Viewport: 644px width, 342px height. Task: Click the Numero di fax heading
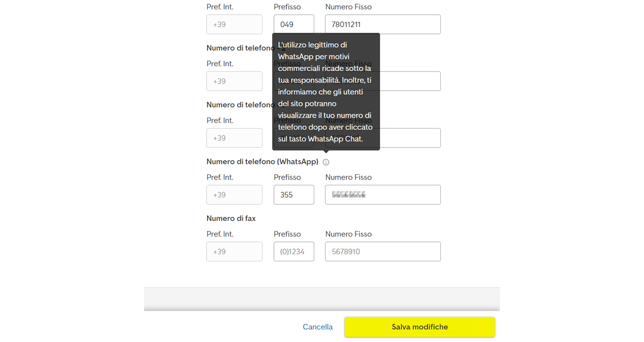[231, 219]
